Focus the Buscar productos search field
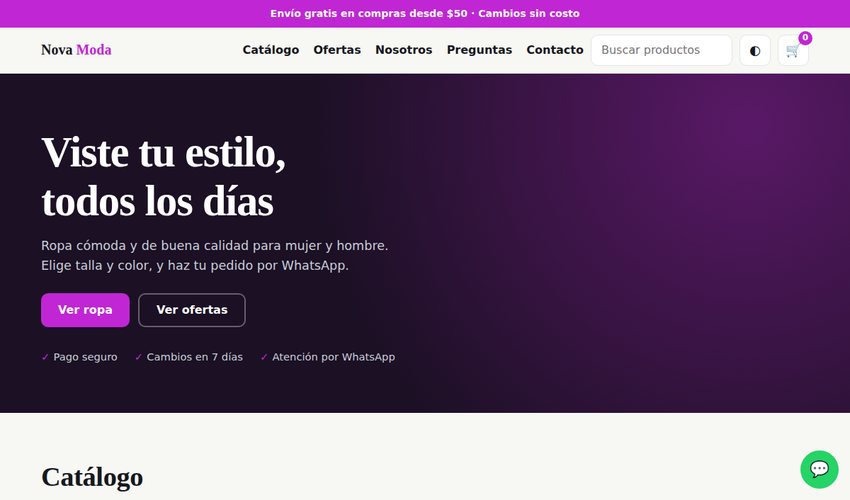The image size is (850, 500). point(661,50)
